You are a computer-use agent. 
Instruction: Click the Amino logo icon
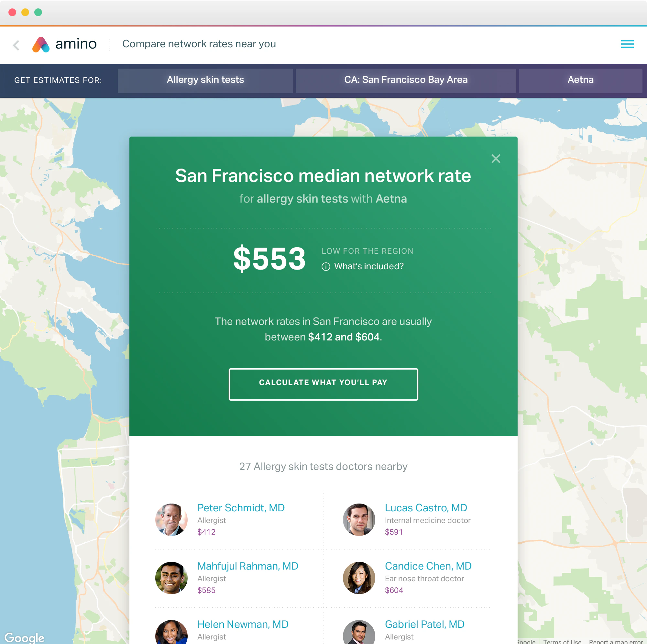(x=41, y=45)
